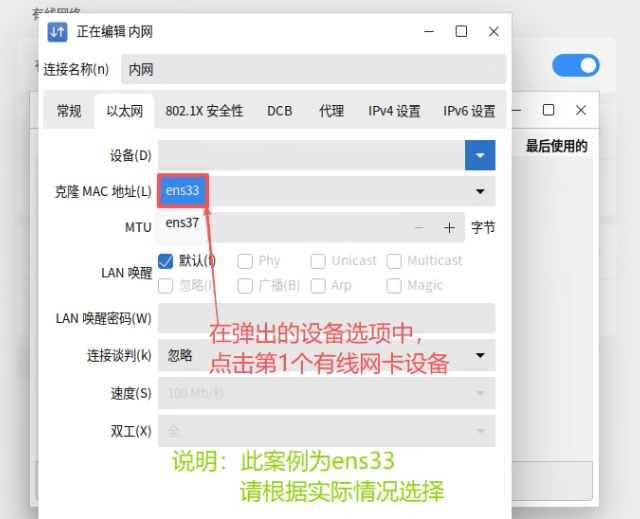Screen dimensions: 640x519
Task: Open the 代理 tab
Action: (x=331, y=111)
